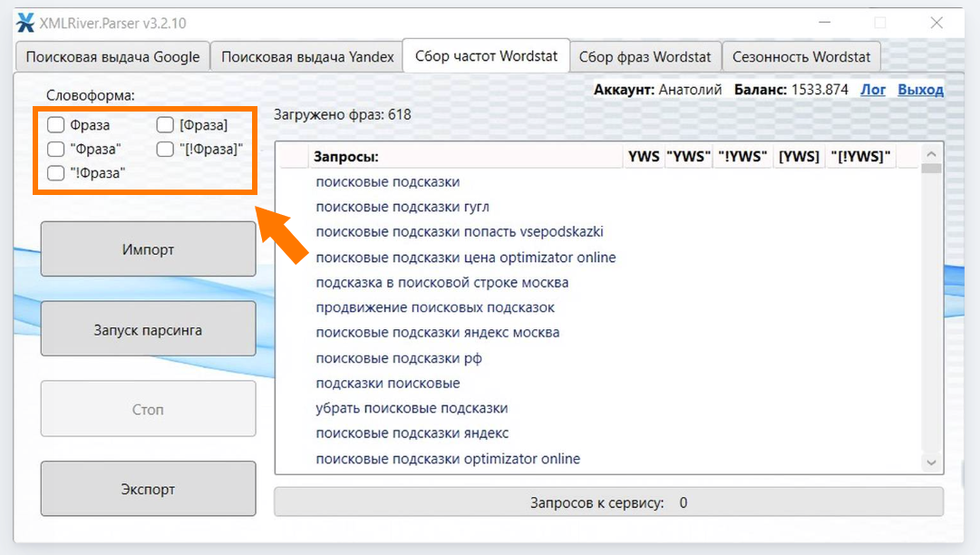Enable the plain Фраза checkbox
Screen dimensions: 980x555
pyautogui.click(x=56, y=125)
